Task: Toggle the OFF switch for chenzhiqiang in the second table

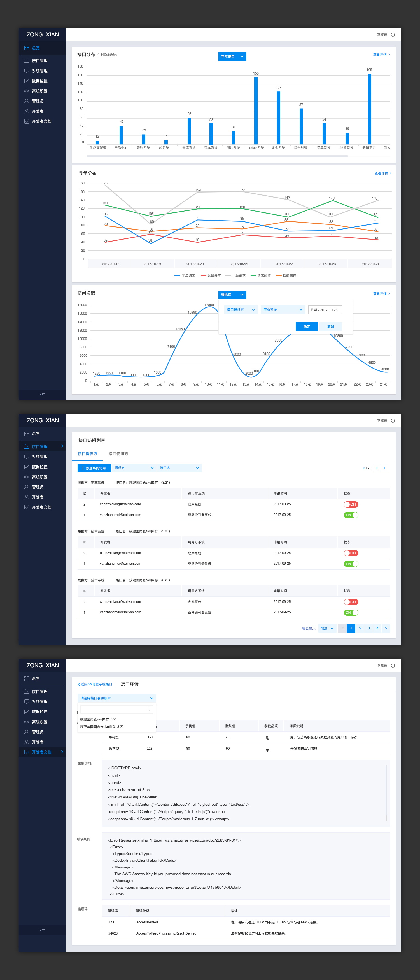Action: point(351,553)
